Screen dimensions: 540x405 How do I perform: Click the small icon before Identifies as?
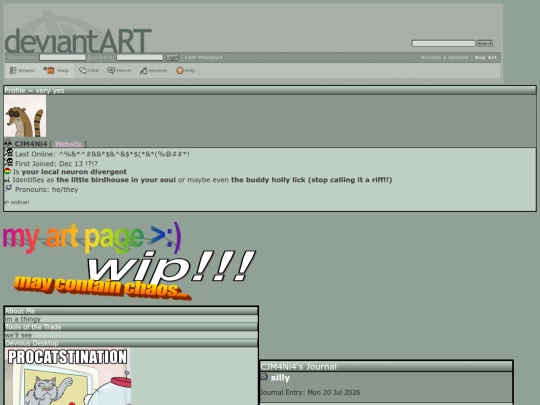(7, 180)
